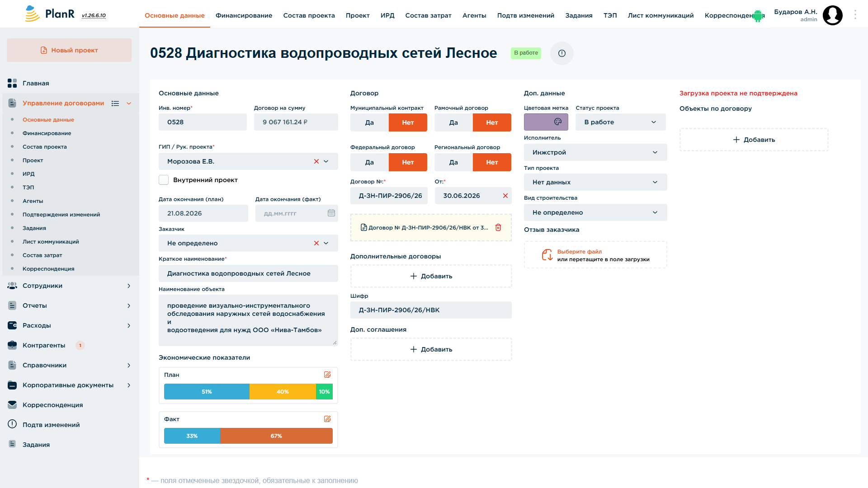The image size is (868, 488).
Task: Clear the Заказчик Не определено selection
Action: click(316, 243)
